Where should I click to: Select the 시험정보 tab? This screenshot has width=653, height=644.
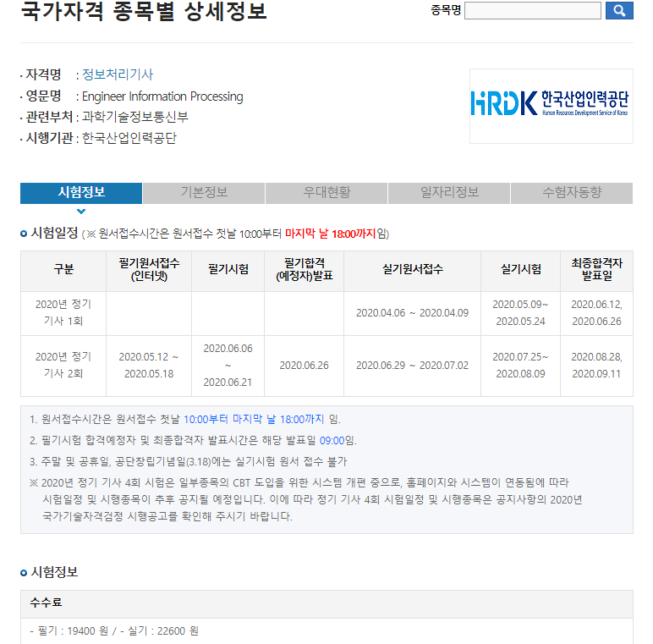[81, 193]
